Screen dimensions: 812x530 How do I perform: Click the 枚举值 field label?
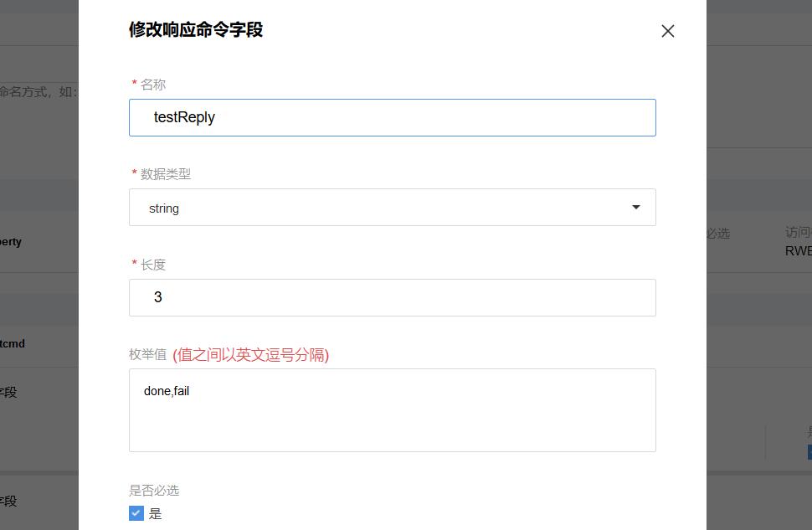147,354
